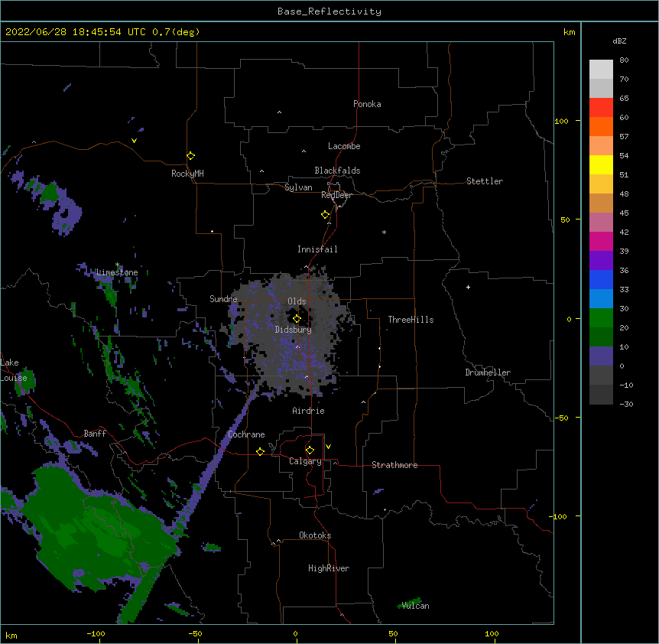Click the Cochrane town label
This screenshot has height=644, width=659.
pos(246,434)
